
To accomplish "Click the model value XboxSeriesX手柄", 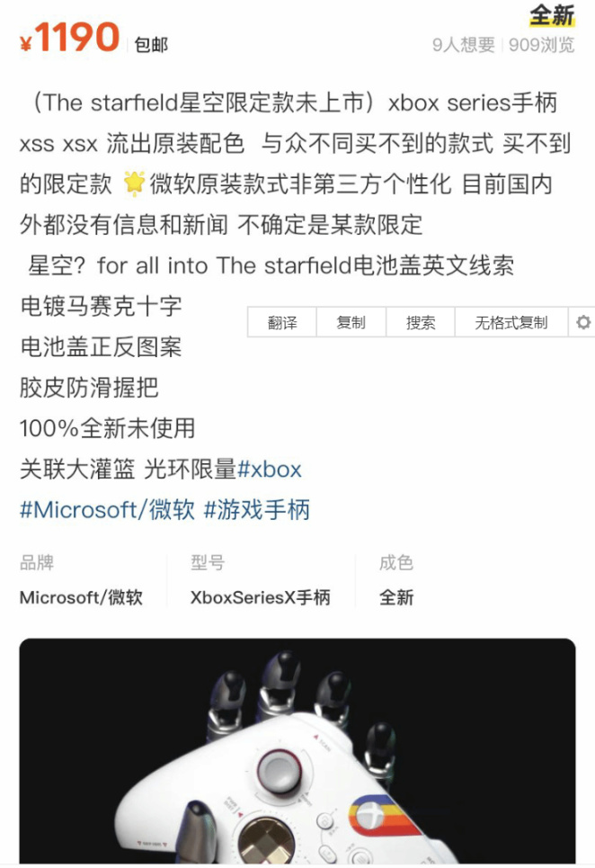I will point(261,597).
